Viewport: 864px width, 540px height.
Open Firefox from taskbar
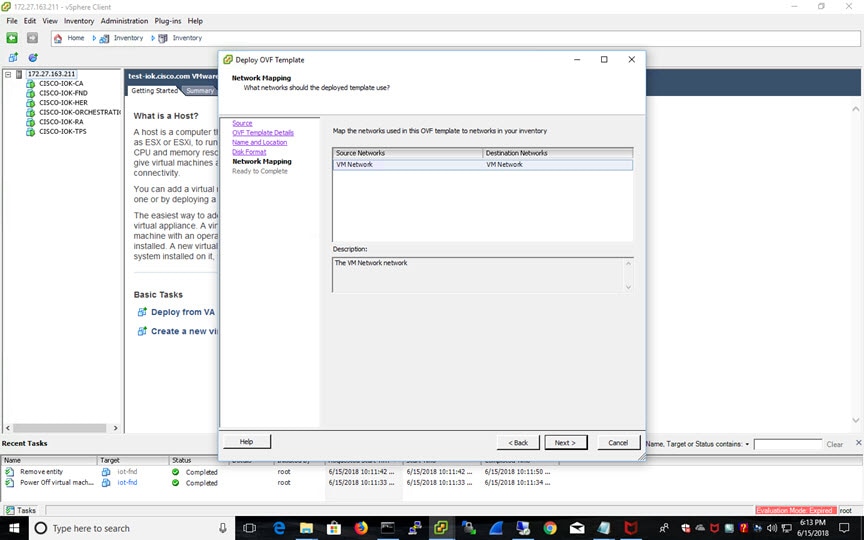pos(360,528)
